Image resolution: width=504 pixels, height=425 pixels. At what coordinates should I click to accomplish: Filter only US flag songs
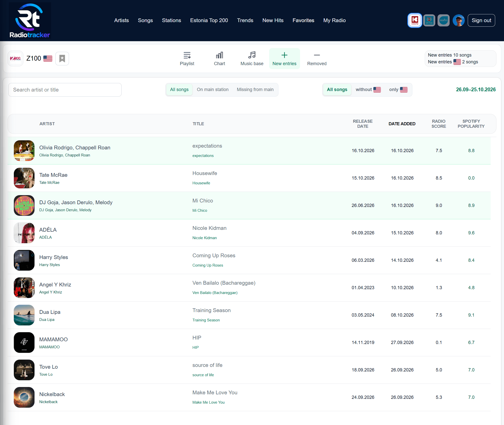(x=398, y=90)
